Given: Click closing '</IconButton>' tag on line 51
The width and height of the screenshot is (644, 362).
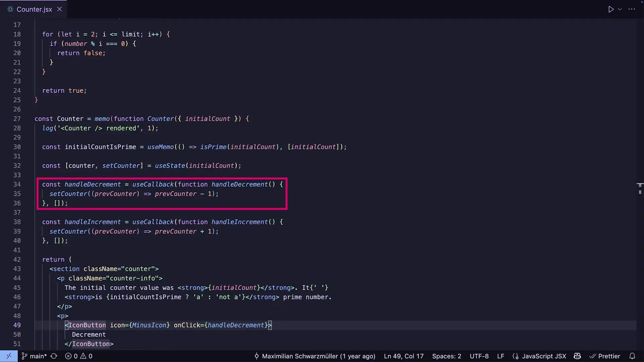Looking at the screenshot, I should [89, 344].
